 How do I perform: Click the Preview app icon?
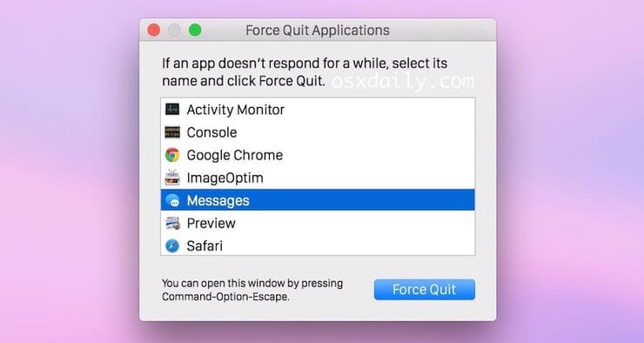pos(172,223)
